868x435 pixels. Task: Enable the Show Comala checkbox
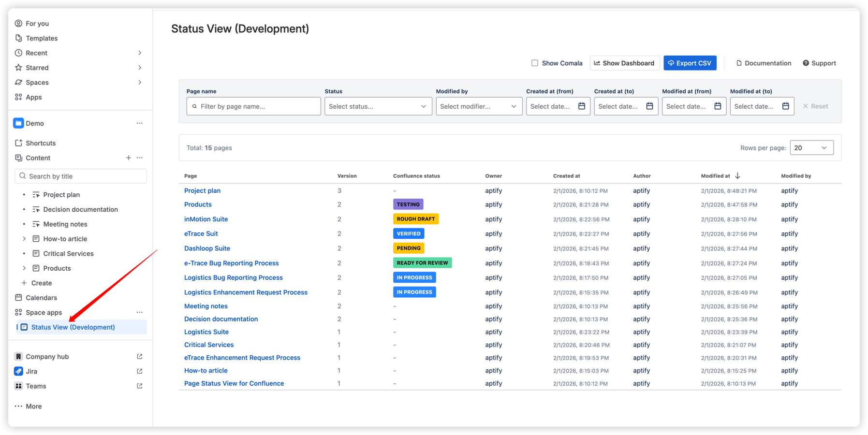tap(534, 63)
